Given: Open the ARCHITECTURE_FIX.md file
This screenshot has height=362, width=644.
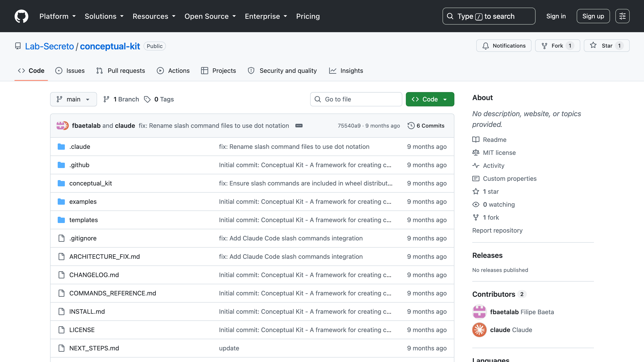Looking at the screenshot, I should coord(104,257).
